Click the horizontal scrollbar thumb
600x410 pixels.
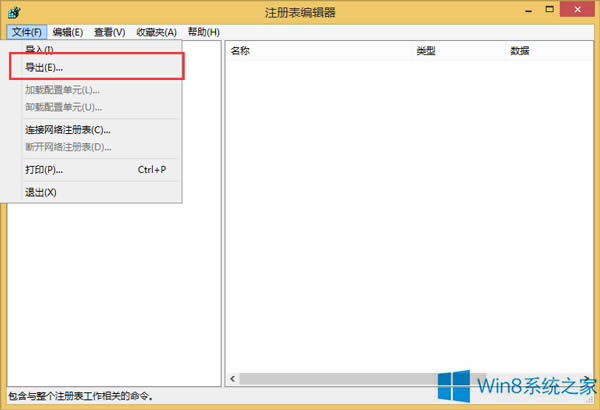click(x=363, y=379)
